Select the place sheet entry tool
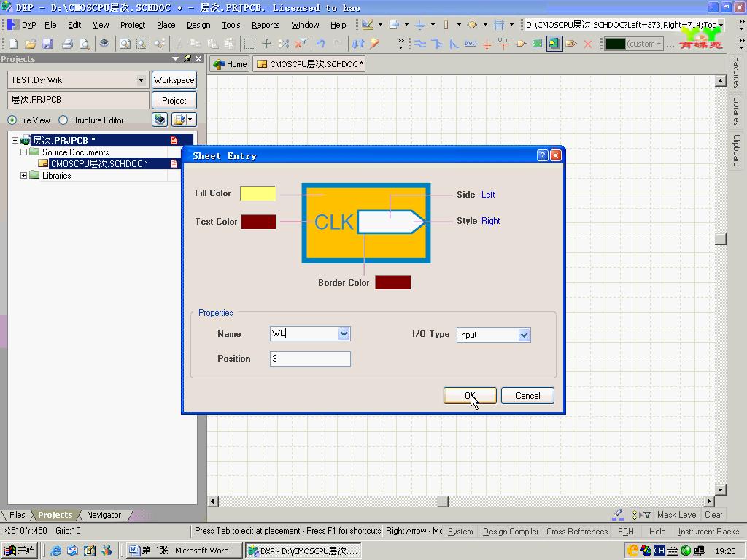 (x=554, y=44)
